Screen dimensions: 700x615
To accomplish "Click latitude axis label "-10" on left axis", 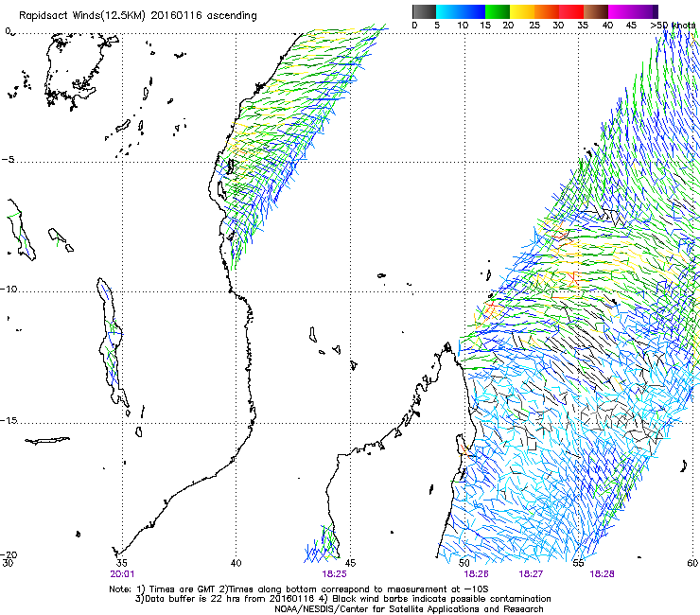I will [9, 289].
